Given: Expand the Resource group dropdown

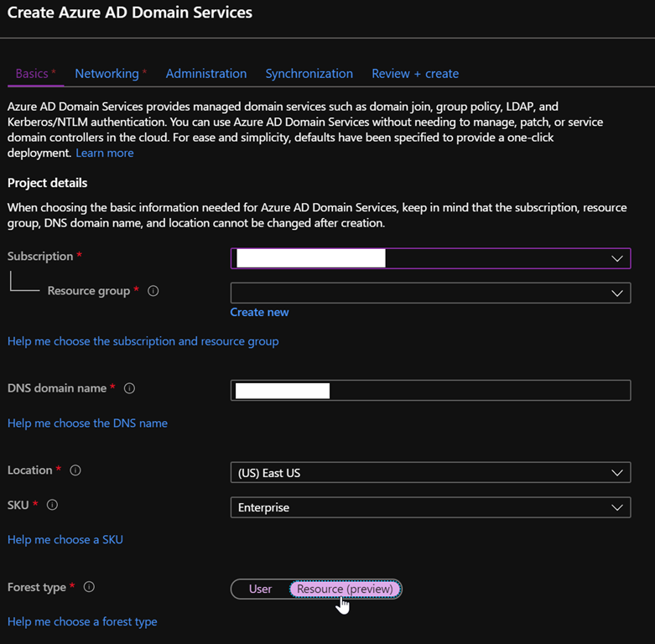Looking at the screenshot, I should click(429, 293).
